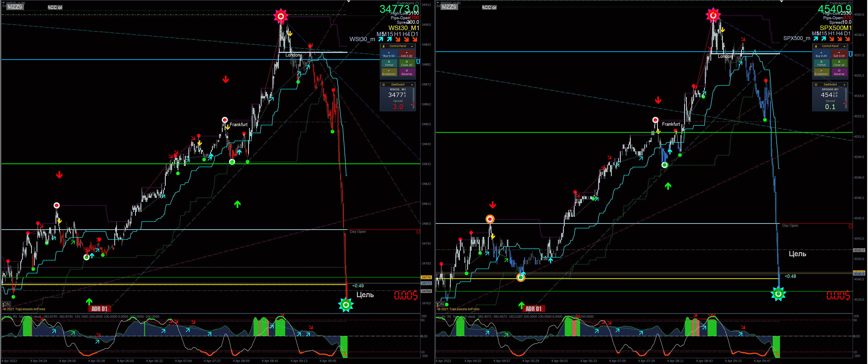Toggle the ACC or button on right chart
Screen dimensions: 868x364
click(x=489, y=7)
